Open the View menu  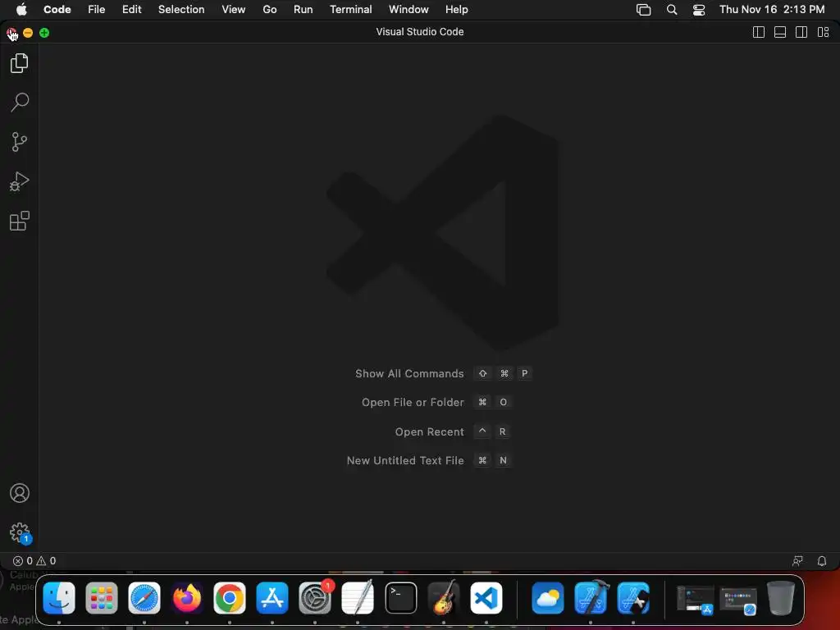tap(234, 10)
